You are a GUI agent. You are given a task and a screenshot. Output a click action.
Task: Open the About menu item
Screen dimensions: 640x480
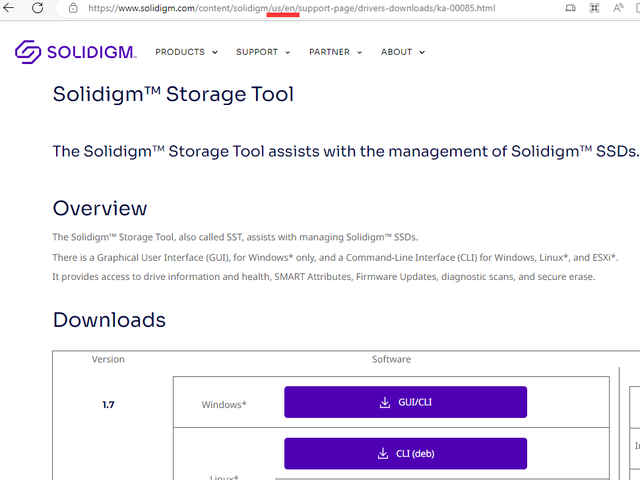click(x=397, y=52)
